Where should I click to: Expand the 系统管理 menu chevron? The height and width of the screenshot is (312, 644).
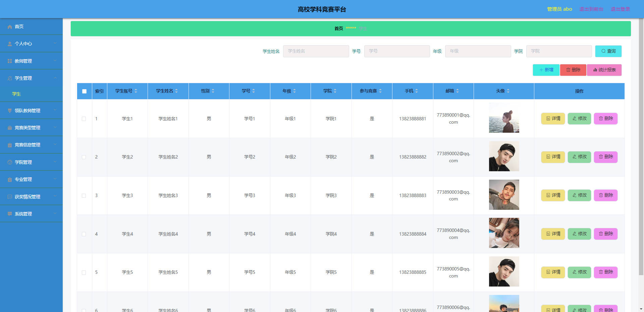(x=55, y=213)
